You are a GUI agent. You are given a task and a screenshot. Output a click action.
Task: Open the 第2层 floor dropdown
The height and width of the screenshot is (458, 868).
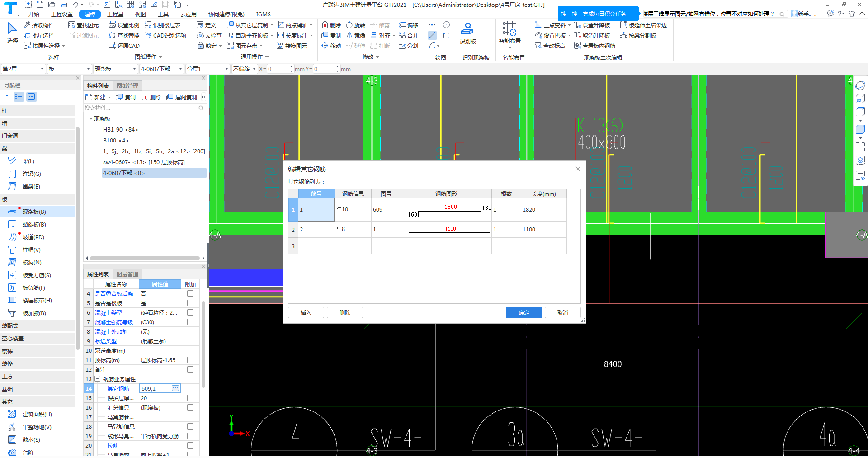[23, 69]
